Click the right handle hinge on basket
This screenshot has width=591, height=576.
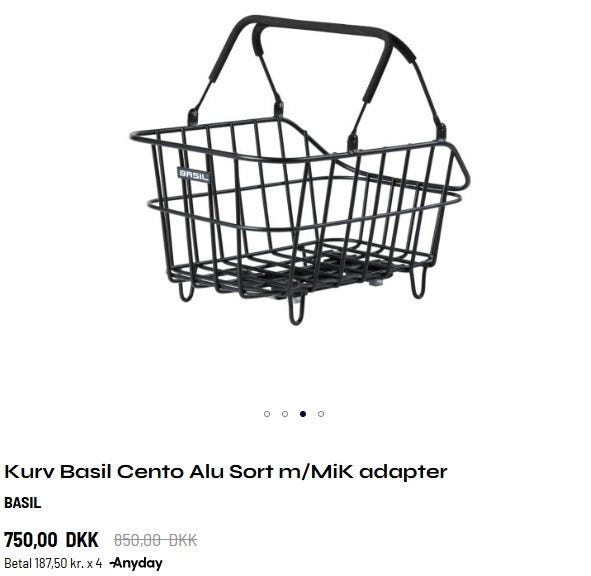click(440, 131)
